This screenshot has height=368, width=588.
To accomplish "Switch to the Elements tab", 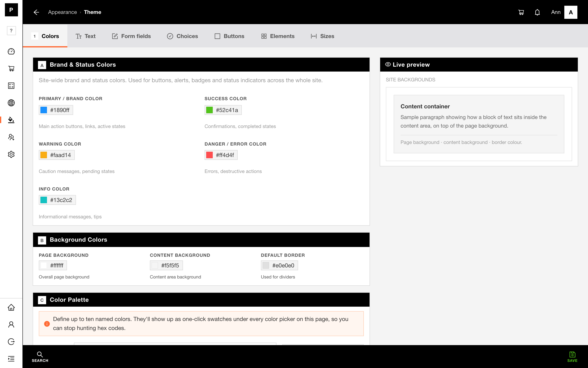I will coord(278,36).
